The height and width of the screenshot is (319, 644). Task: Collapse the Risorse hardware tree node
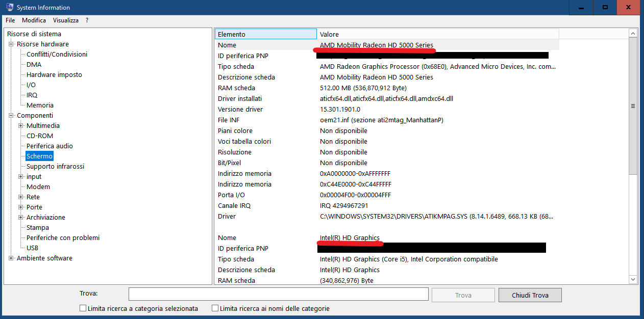[11, 44]
